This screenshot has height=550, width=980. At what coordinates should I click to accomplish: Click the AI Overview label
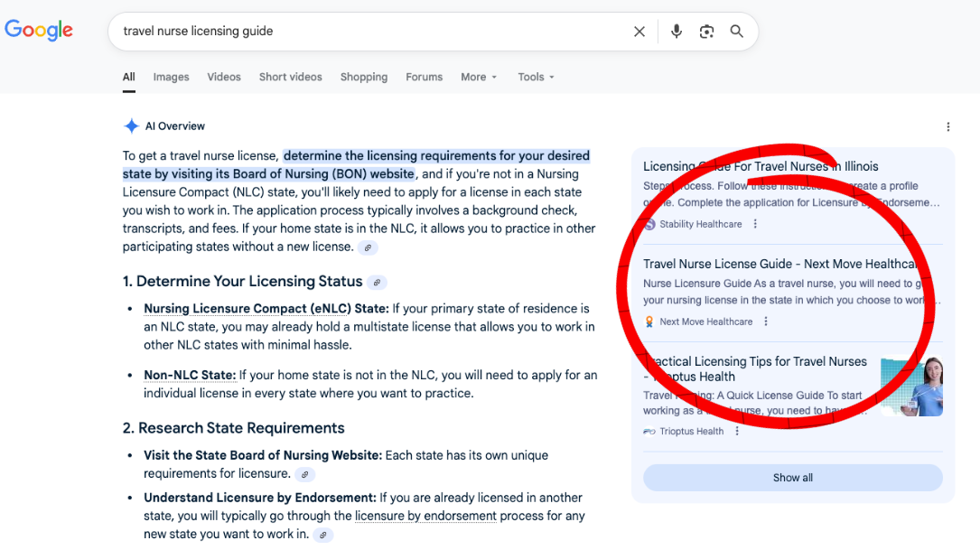click(175, 126)
